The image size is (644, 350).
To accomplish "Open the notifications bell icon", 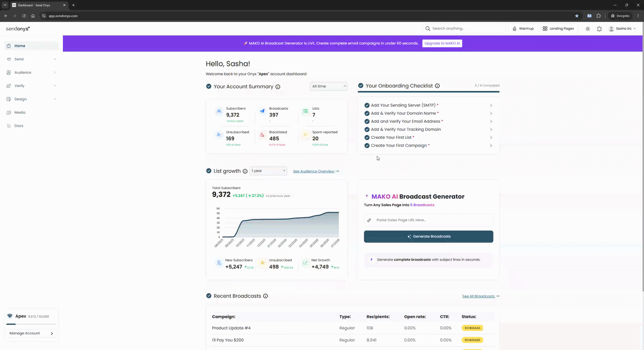I will [x=599, y=29].
